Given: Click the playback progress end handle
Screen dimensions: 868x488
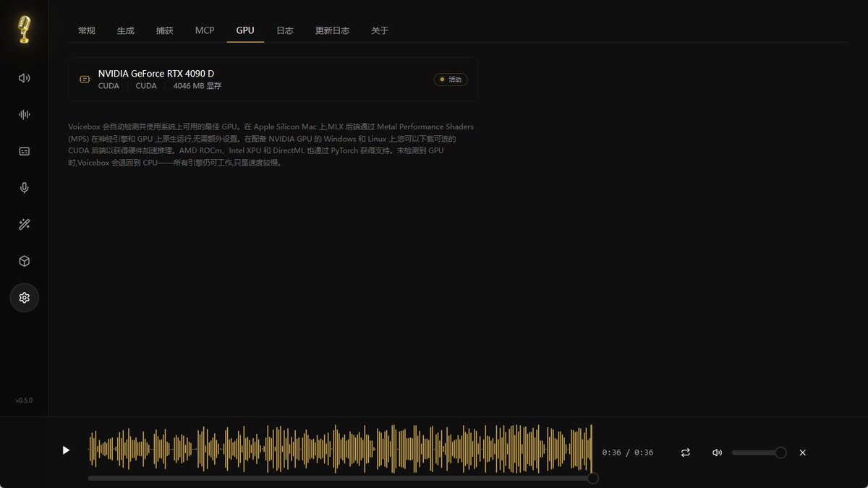Looking at the screenshot, I should point(593,478).
